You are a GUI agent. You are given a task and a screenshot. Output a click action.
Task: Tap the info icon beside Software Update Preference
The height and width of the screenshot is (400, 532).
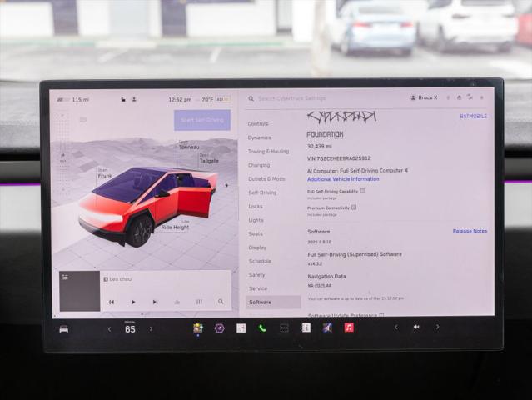pyautogui.click(x=381, y=315)
